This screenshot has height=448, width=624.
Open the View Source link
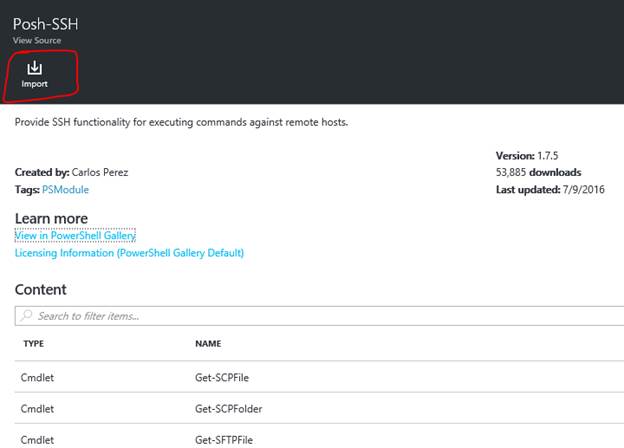(x=36, y=41)
